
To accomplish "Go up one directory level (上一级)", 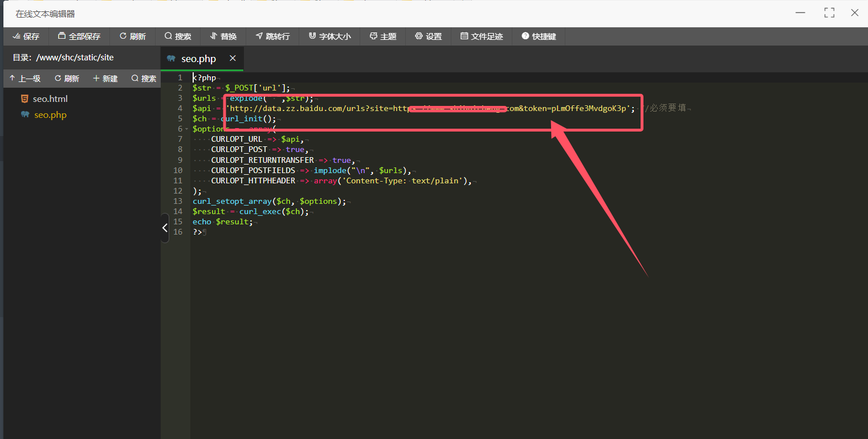I will (x=25, y=79).
